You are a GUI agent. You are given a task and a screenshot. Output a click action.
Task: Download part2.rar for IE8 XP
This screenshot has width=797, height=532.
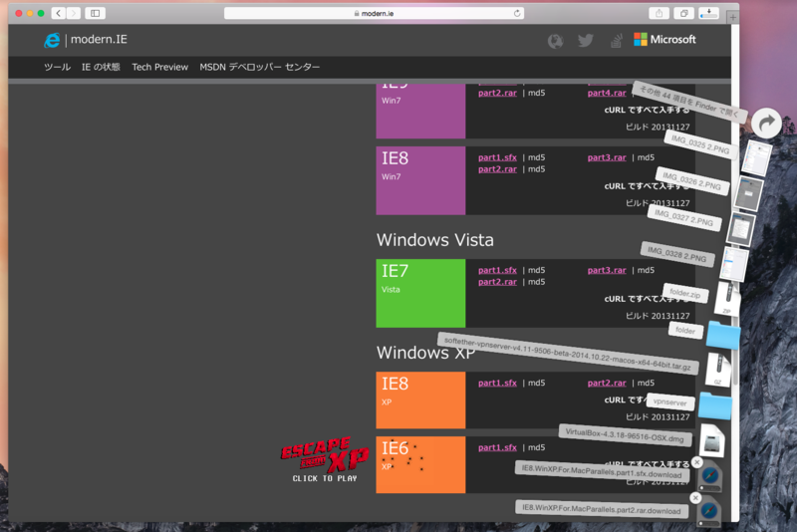click(607, 384)
